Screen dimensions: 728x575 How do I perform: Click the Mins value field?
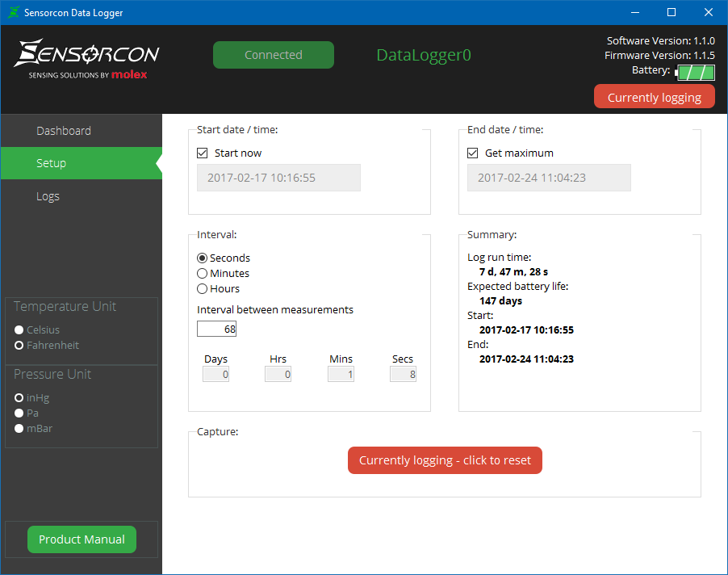point(341,375)
